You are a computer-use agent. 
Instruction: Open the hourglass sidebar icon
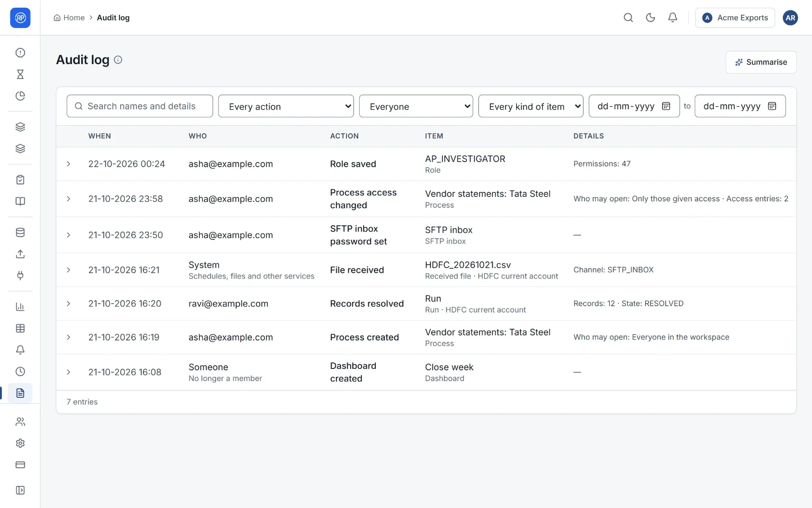click(x=20, y=75)
